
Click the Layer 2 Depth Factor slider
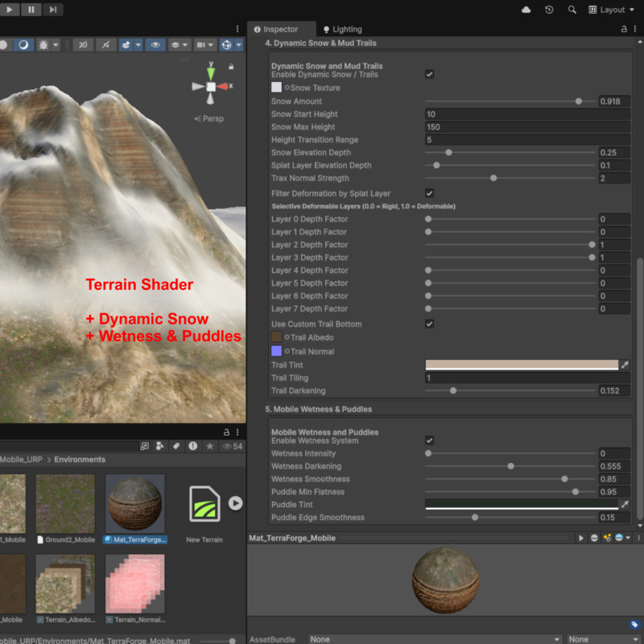click(510, 245)
